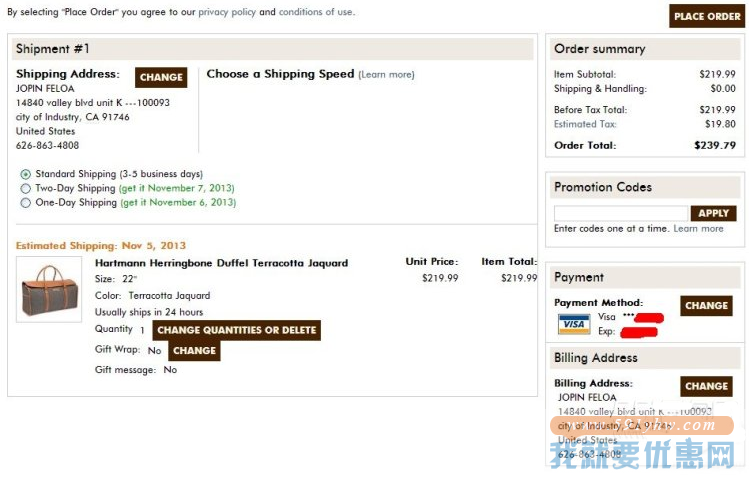Open the Hartmann duffel bag thumbnail
This screenshot has height=479, width=749.
(49, 289)
